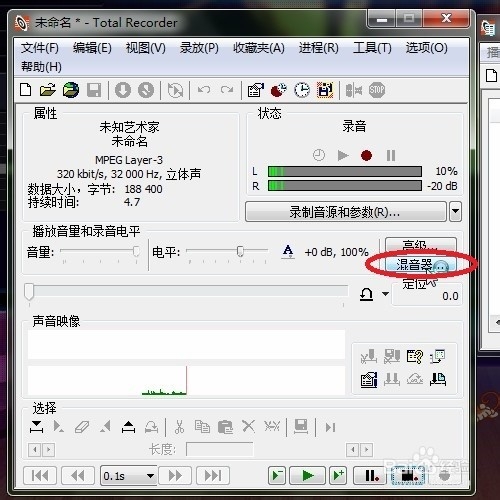The image size is (500, 500).
Task: Open dropdown next to recording source button
Action: [455, 211]
